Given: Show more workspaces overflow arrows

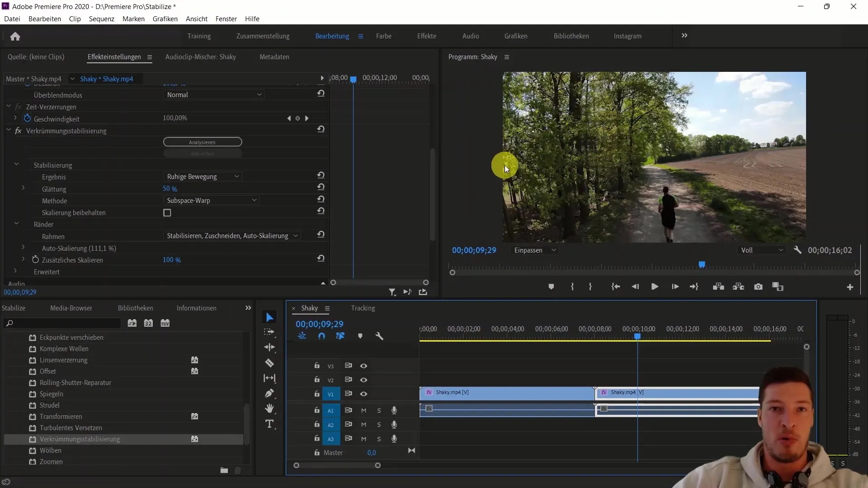Looking at the screenshot, I should point(684,36).
